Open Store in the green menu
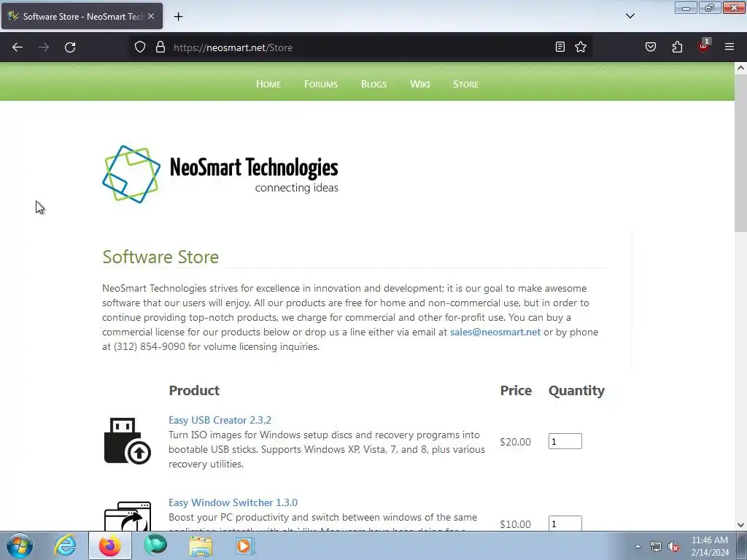This screenshot has width=747, height=560. pos(466,85)
